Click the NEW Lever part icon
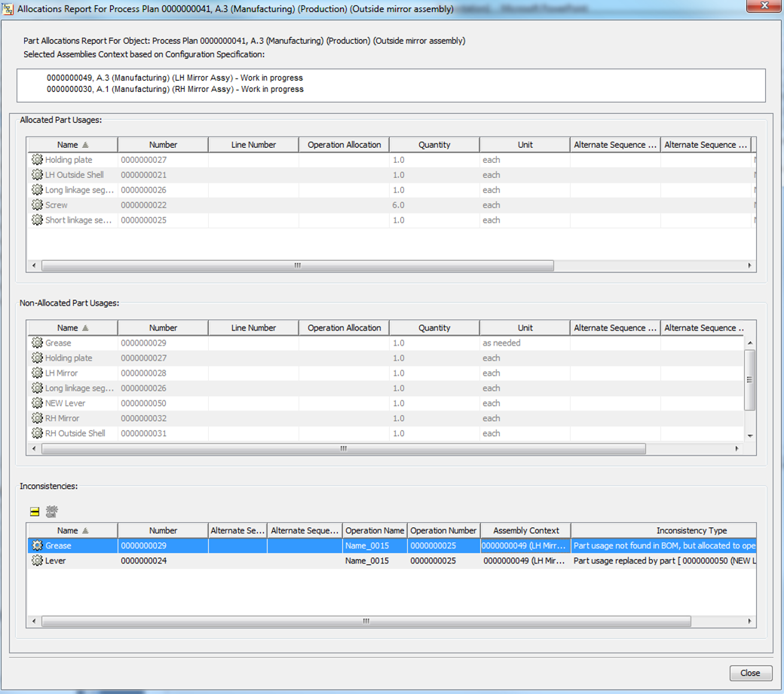 click(x=36, y=403)
